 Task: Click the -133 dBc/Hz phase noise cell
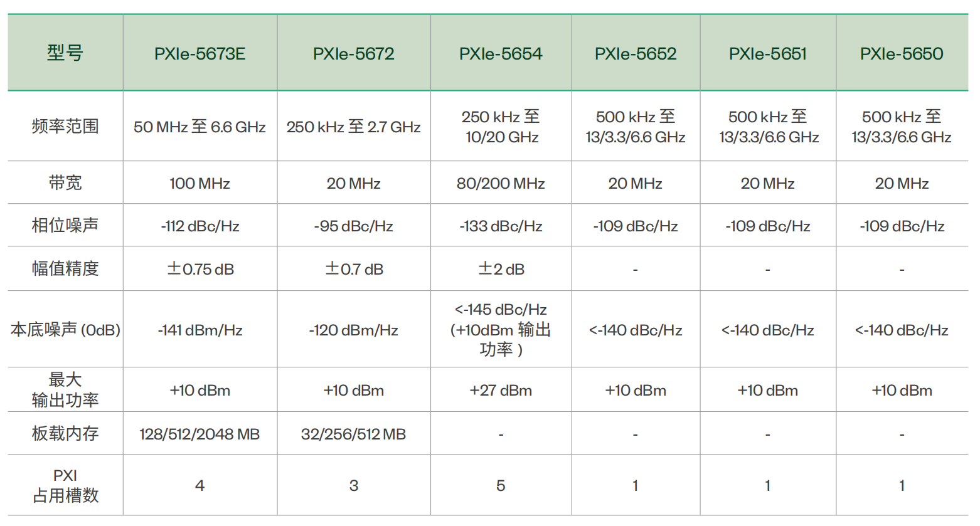[501, 226]
